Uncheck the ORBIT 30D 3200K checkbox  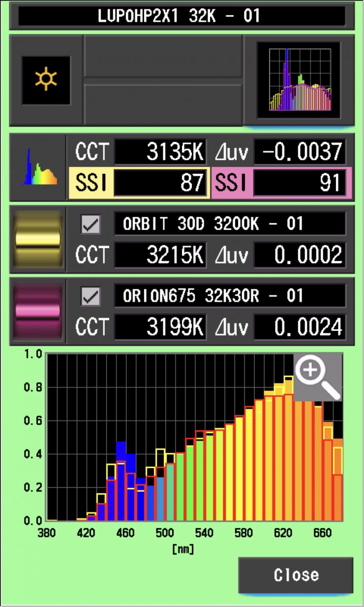pyautogui.click(x=91, y=225)
